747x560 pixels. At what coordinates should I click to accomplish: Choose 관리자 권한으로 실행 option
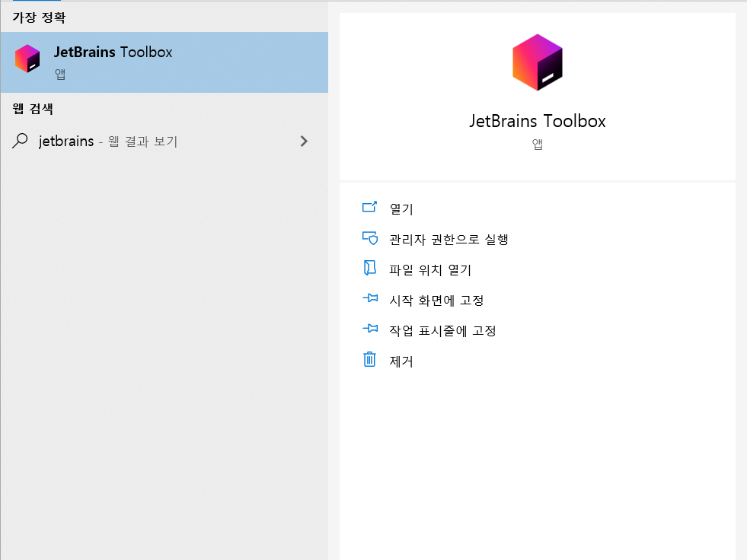449,239
